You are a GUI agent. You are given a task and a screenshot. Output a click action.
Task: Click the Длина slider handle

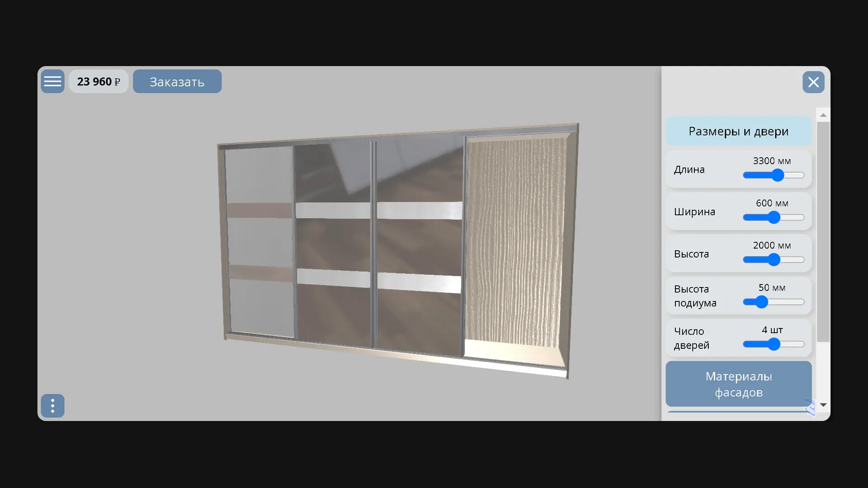pos(778,175)
